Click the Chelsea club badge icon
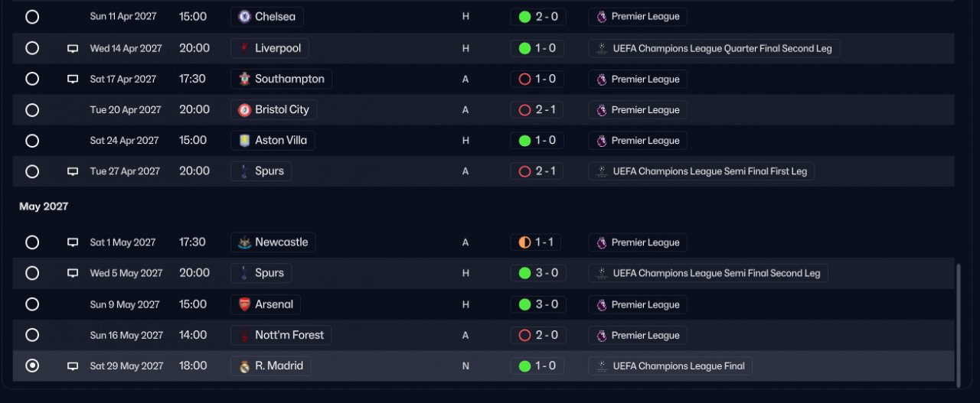The height and width of the screenshot is (403, 980). pyautogui.click(x=244, y=17)
